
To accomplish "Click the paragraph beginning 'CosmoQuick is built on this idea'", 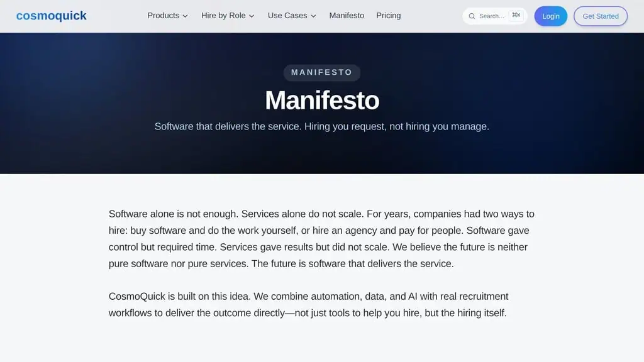I will (308, 305).
